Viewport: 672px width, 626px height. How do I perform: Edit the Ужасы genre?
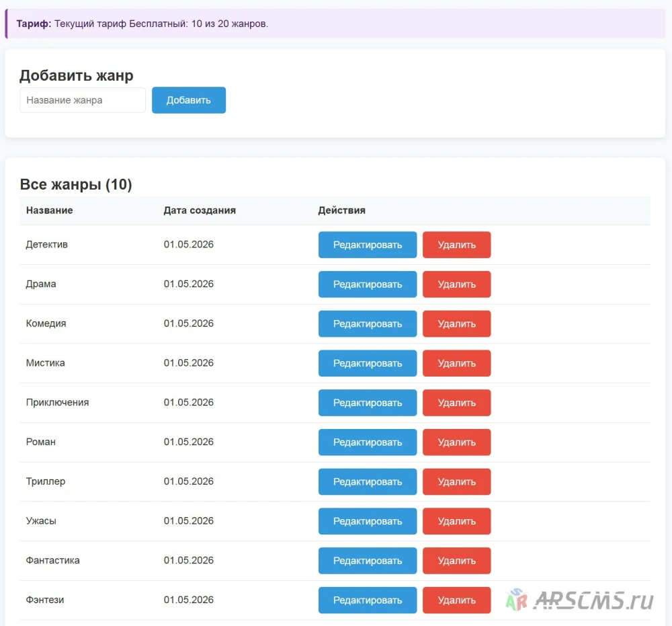pos(368,521)
